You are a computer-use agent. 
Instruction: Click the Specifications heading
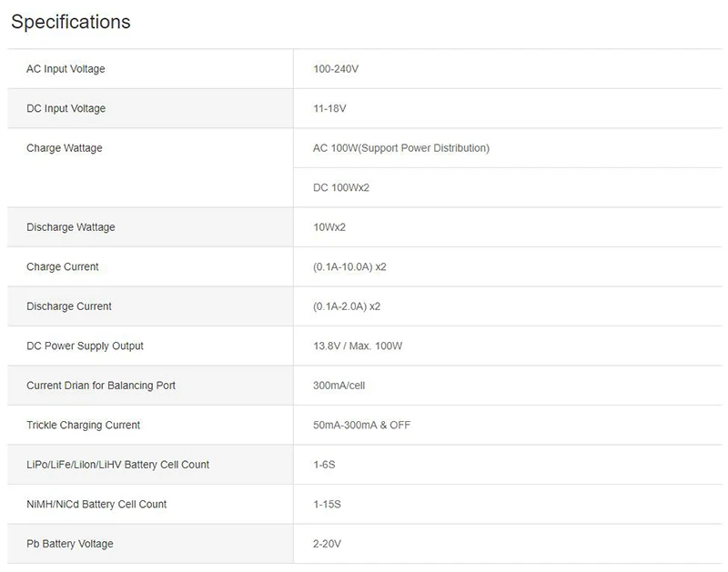click(71, 22)
